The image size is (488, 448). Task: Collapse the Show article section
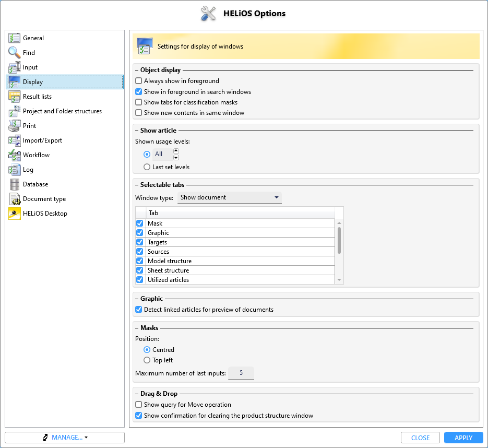pyautogui.click(x=137, y=131)
